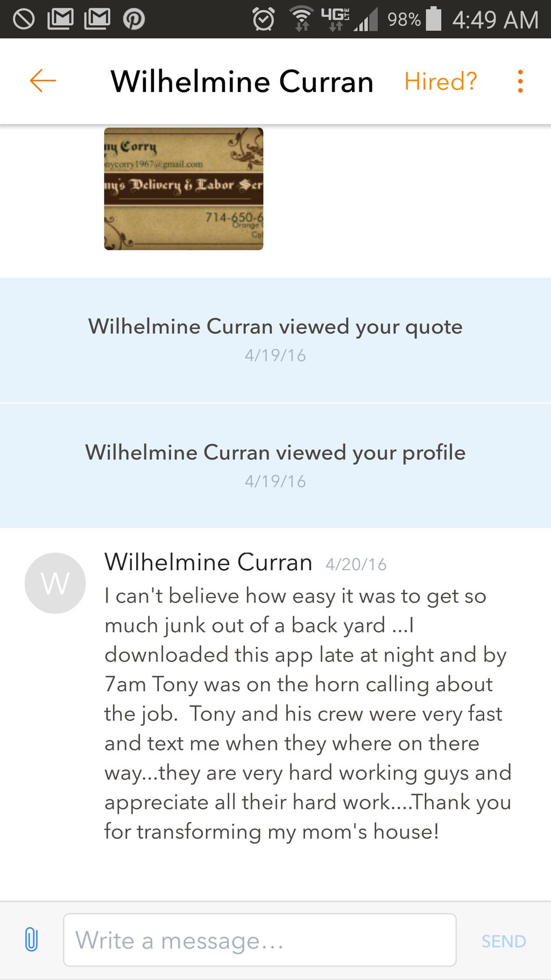Tap the first Gmail notification icon
The height and width of the screenshot is (980, 551).
[x=60, y=19]
